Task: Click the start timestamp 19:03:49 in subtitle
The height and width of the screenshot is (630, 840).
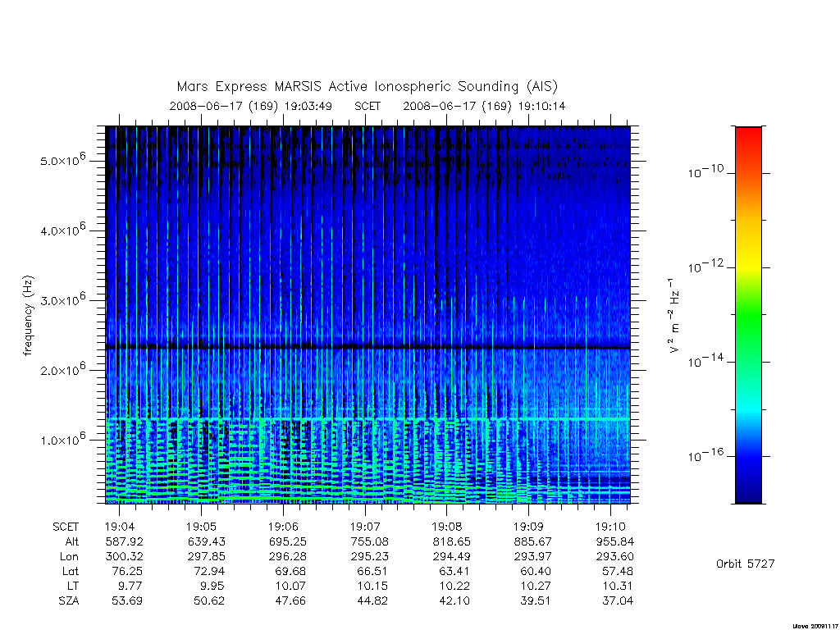Action: [308, 106]
